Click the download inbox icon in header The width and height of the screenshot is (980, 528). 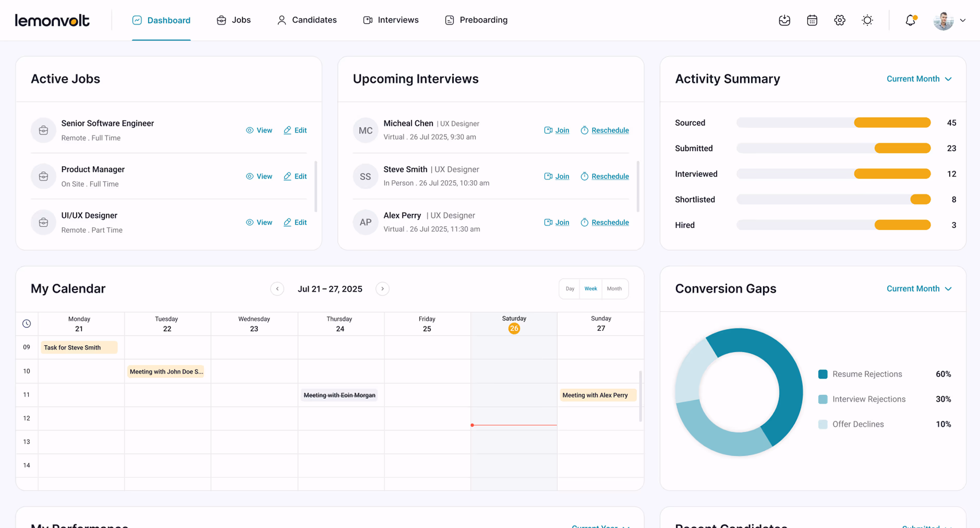784,20
